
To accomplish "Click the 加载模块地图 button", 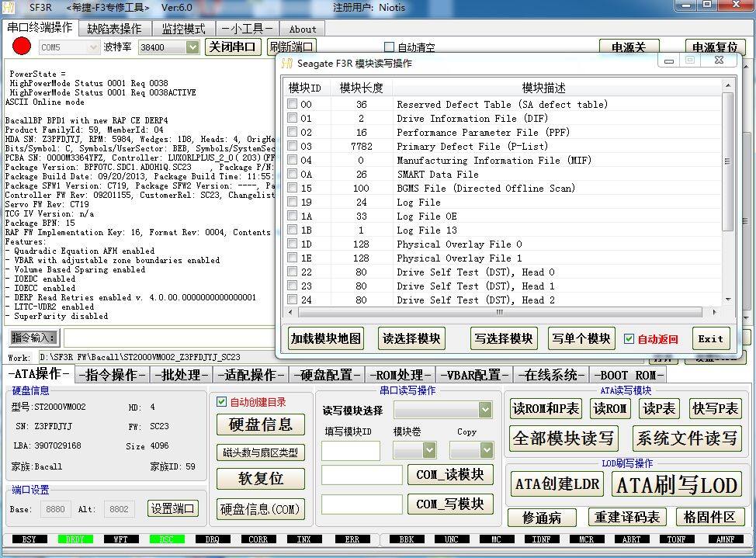I will (326, 338).
